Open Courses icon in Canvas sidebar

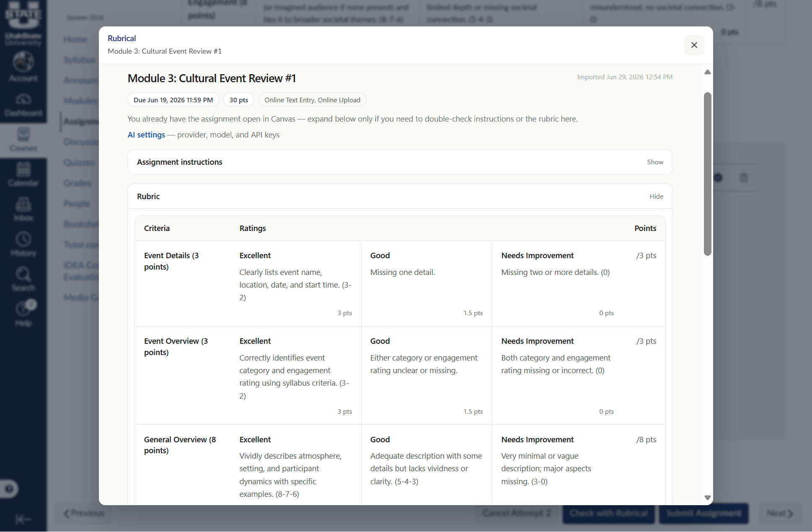[23, 140]
